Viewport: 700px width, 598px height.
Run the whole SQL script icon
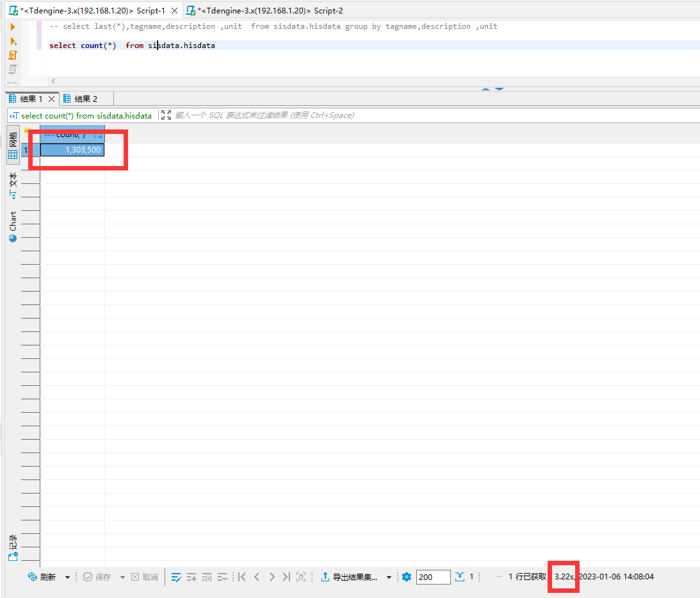13,55
